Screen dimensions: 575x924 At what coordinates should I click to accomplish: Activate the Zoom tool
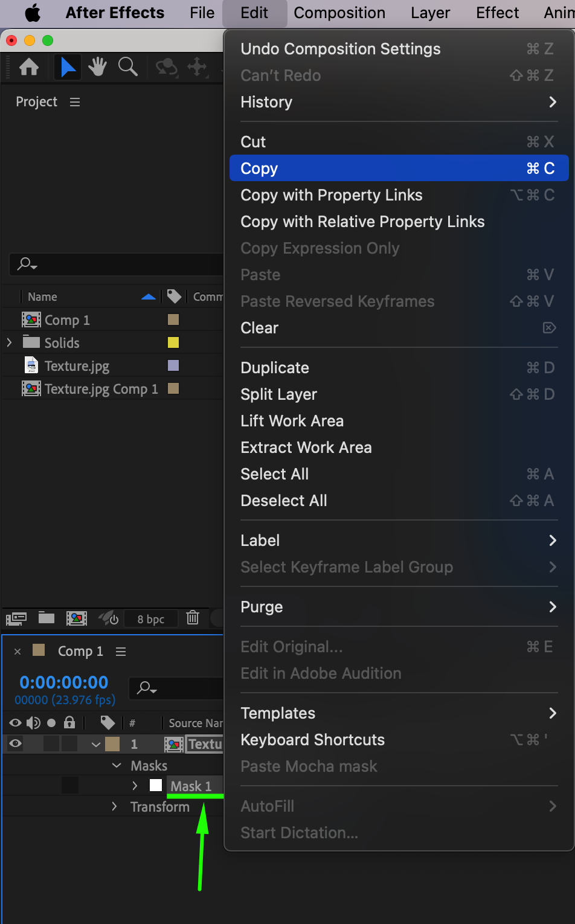pyautogui.click(x=127, y=66)
